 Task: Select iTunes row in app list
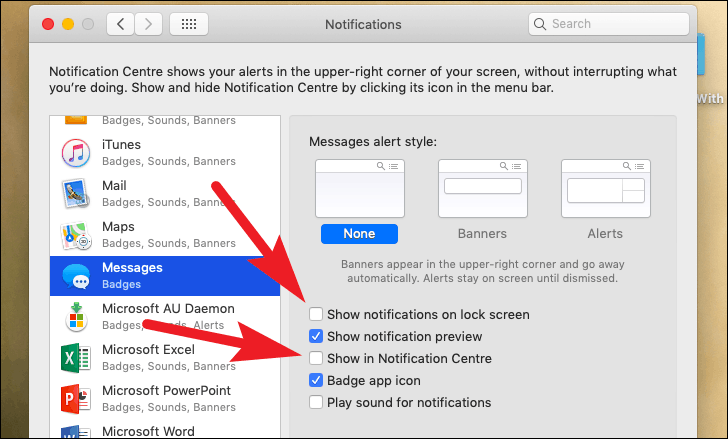tap(165, 153)
